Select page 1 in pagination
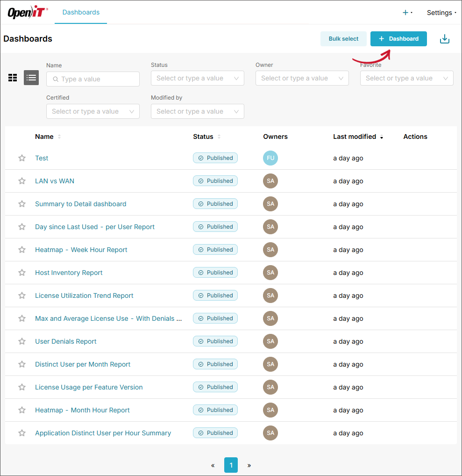The width and height of the screenshot is (462, 476). coord(231,465)
